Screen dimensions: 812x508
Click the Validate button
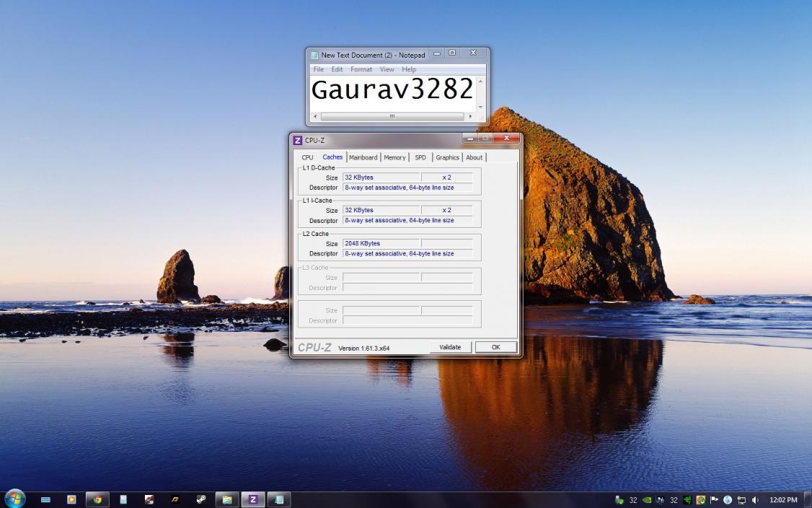tap(450, 347)
